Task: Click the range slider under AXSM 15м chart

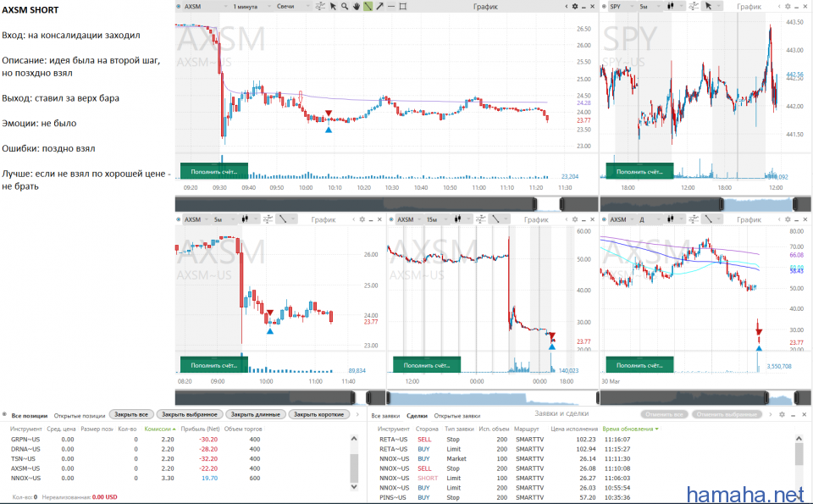Action: [492, 398]
